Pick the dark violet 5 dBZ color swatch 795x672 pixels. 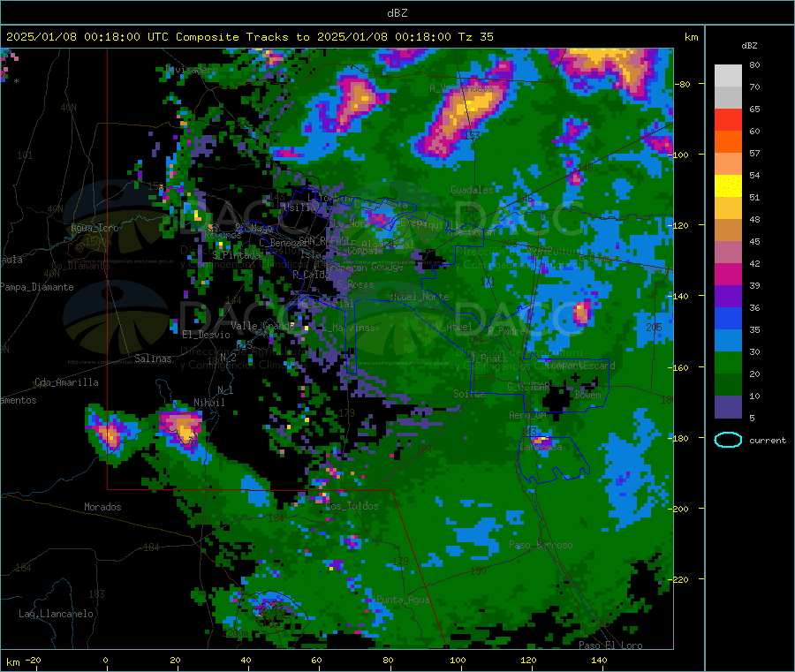(x=728, y=406)
